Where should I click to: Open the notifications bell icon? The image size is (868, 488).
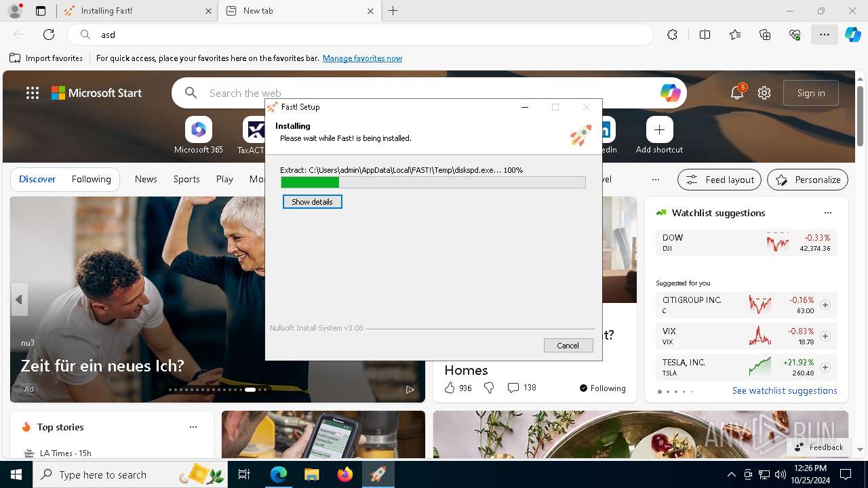737,93
